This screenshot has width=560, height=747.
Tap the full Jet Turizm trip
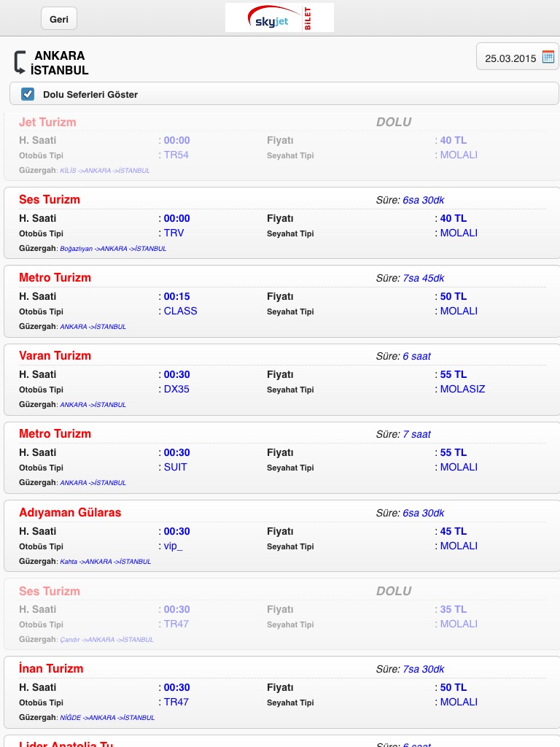280,144
